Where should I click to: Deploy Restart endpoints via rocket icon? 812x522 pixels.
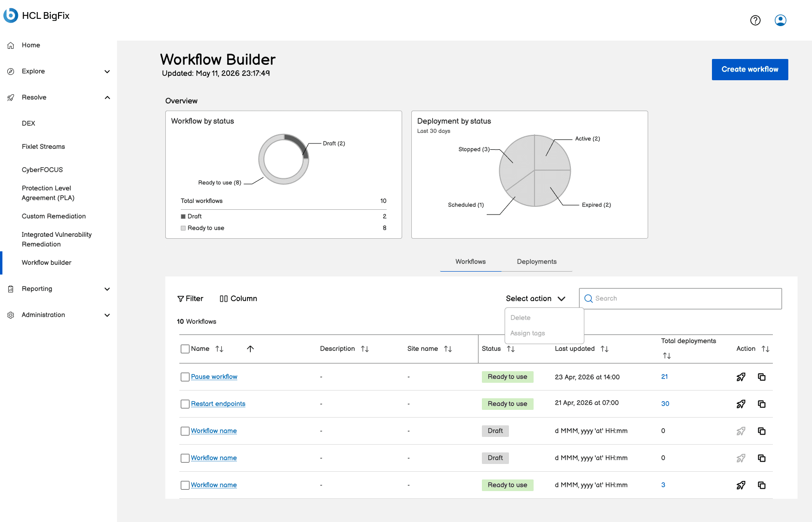click(741, 404)
